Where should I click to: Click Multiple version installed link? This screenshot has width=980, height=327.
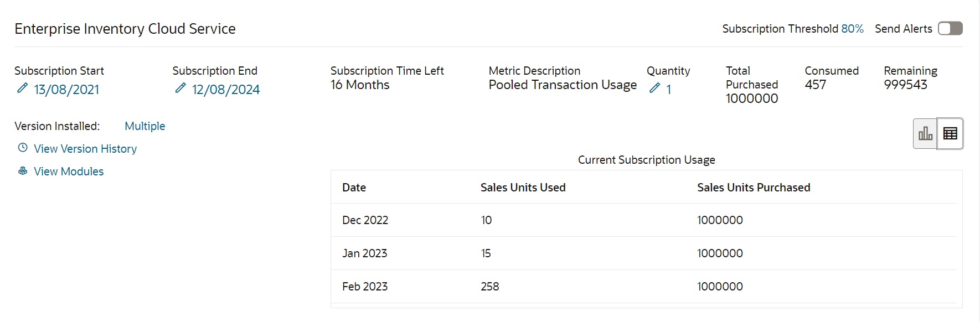[x=145, y=126]
